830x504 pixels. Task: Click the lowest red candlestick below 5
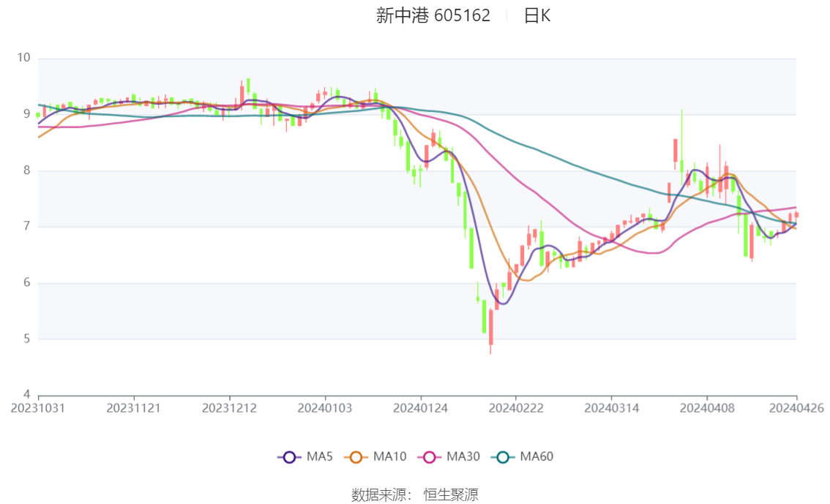[x=490, y=328]
